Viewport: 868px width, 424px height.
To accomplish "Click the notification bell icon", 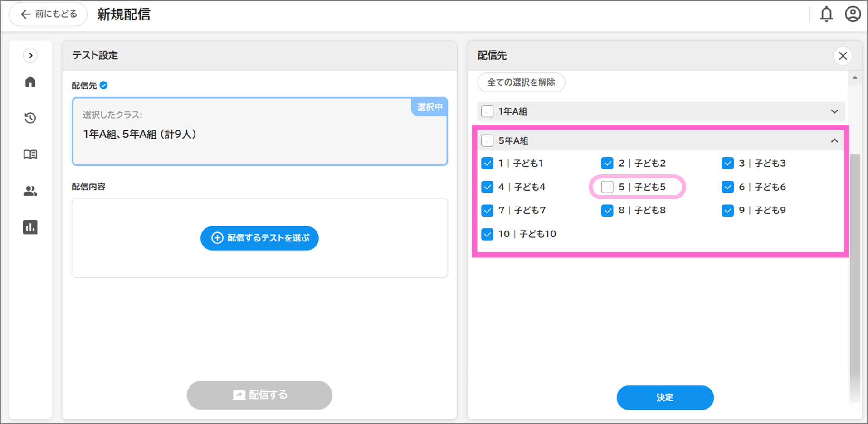I will point(826,14).
